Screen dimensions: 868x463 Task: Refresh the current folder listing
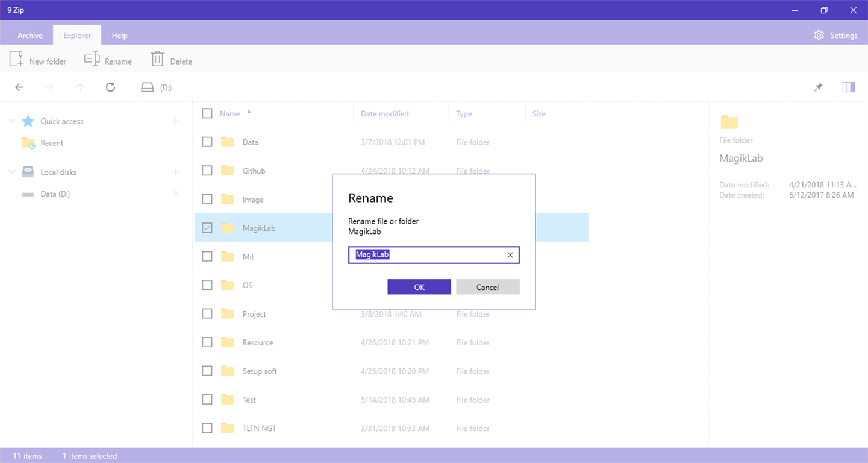coord(110,87)
